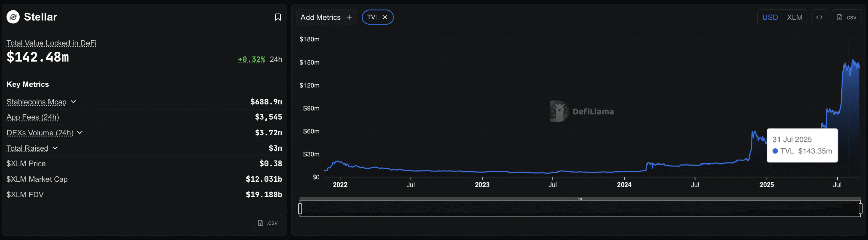This screenshot has height=240, width=868.
Task: Expand the Total Raised details
Action: [55, 148]
